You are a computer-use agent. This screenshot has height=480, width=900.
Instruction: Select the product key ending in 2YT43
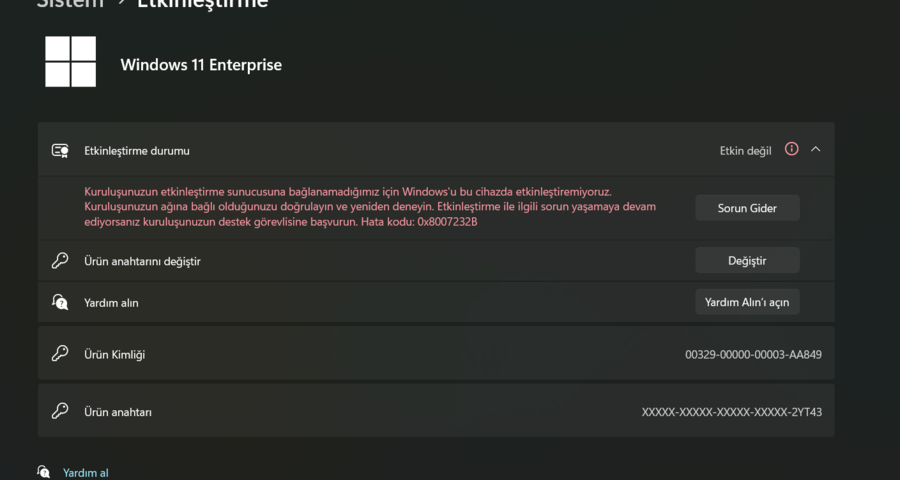pyautogui.click(x=732, y=412)
